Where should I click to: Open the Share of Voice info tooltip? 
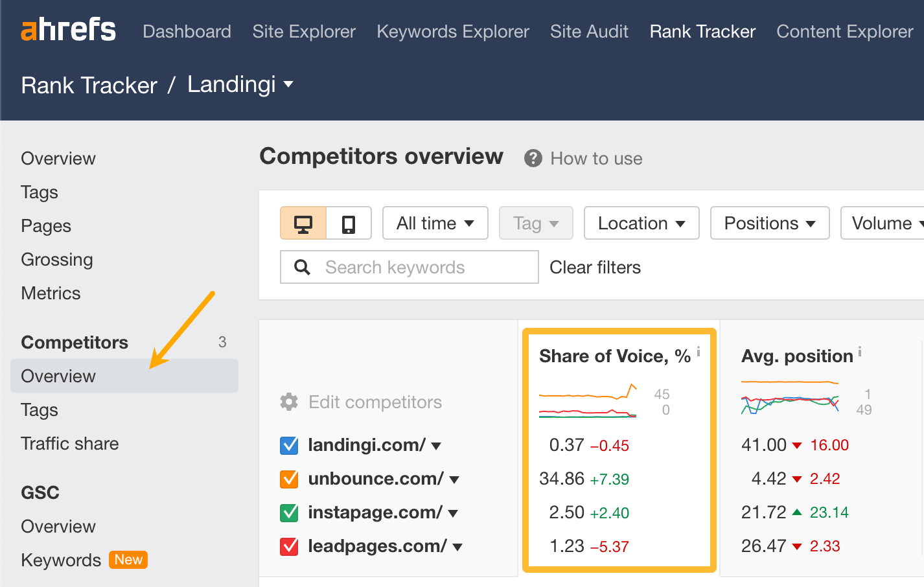(699, 350)
